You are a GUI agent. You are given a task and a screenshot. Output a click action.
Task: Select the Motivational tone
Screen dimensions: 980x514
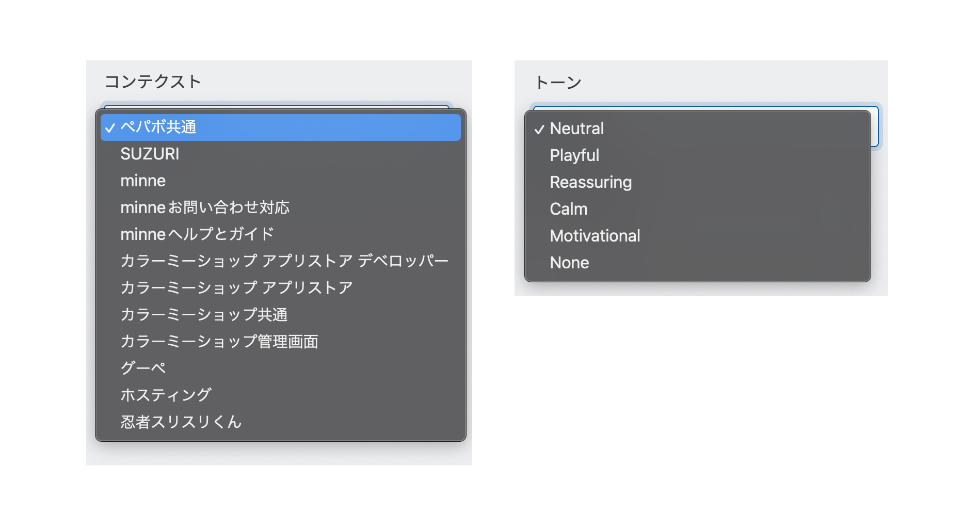click(x=595, y=236)
